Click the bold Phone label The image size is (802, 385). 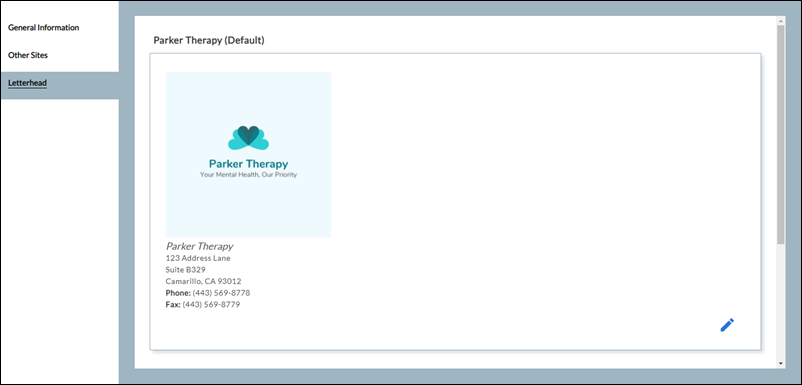click(178, 293)
